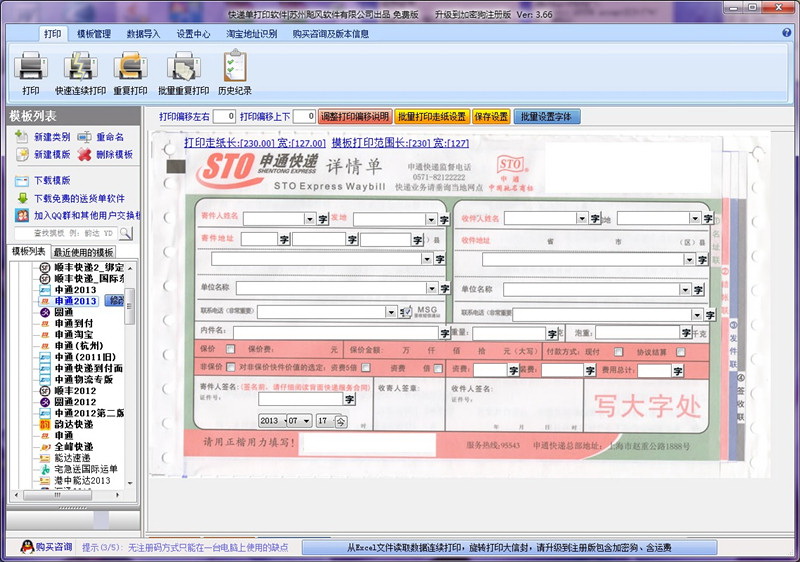Click the template search magnifier icon

coord(126,233)
